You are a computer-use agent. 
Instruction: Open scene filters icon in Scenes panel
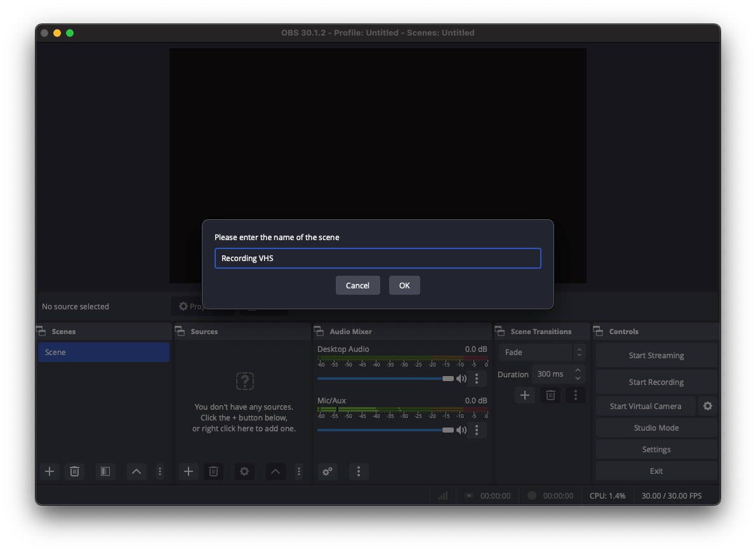[105, 471]
